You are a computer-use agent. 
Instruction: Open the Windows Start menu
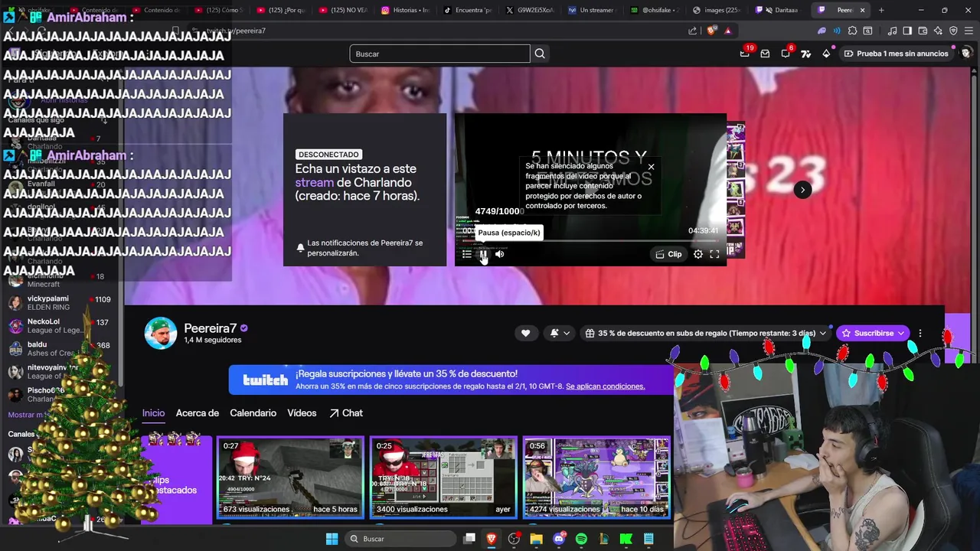[332, 539]
